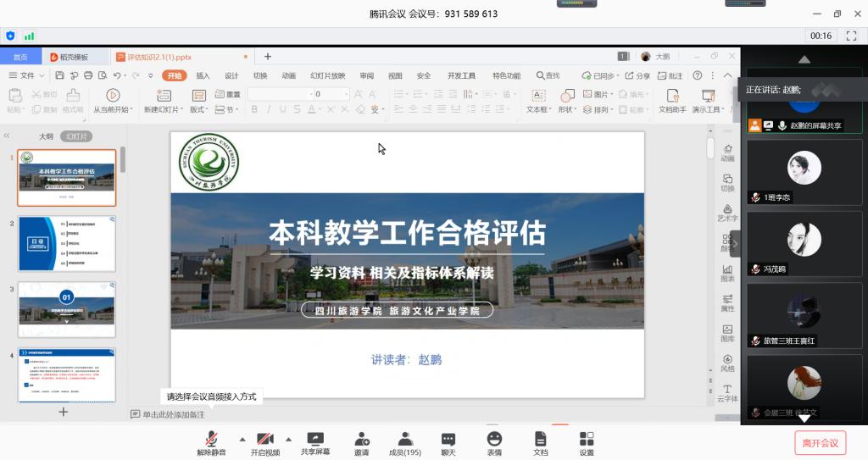
Task: Open the 幻灯片放映 ribbon tab
Action: click(328, 75)
